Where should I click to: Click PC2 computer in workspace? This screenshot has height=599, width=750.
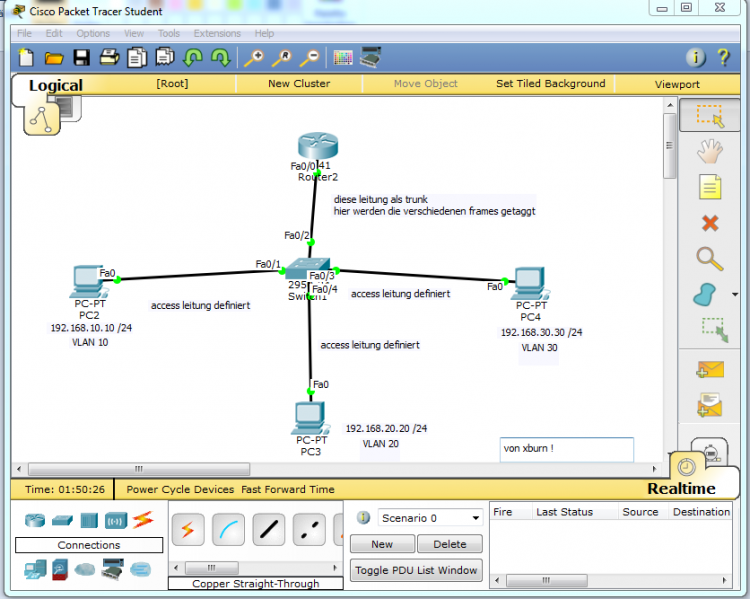click(x=88, y=281)
